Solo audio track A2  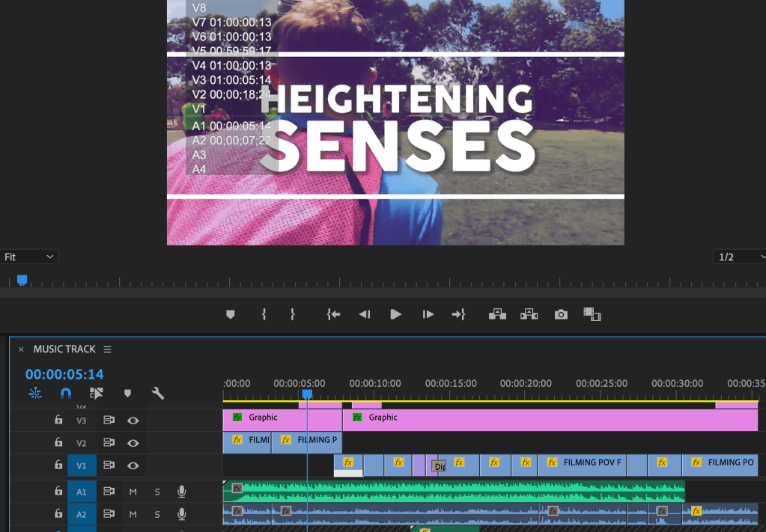pos(157,514)
